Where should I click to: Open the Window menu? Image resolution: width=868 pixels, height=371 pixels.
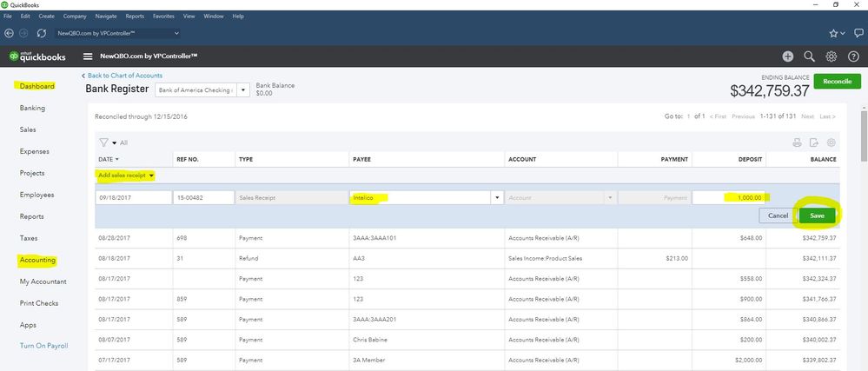(x=214, y=16)
